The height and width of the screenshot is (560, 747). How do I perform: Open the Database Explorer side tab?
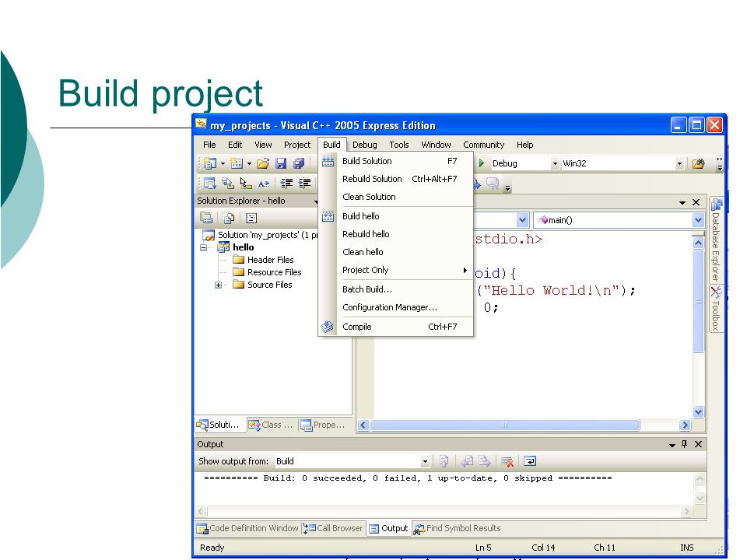coord(716,240)
